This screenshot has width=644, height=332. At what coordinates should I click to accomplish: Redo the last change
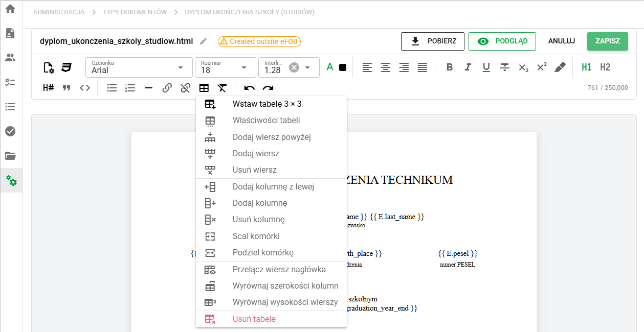[268, 88]
